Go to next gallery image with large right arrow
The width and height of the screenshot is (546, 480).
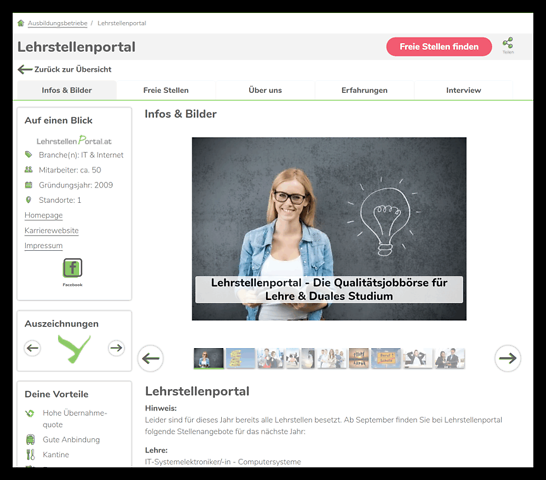pos(508,358)
